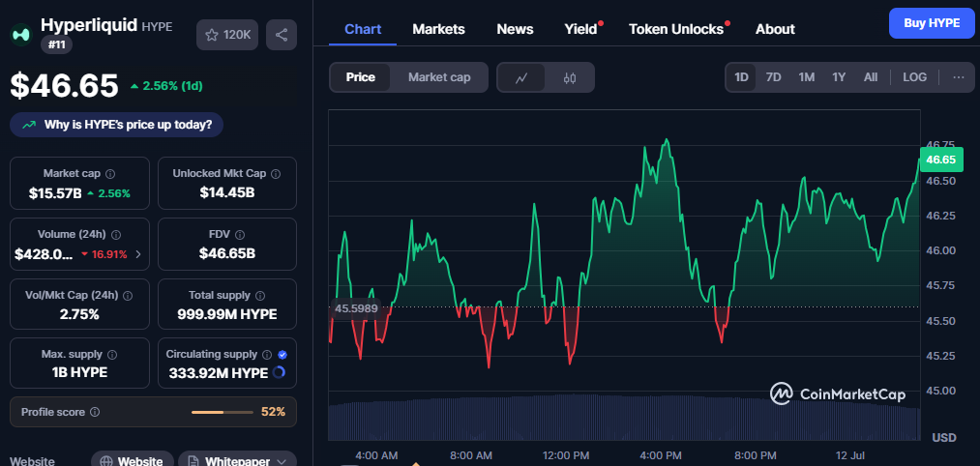Click the 1B HYPE max supply value
Viewport: 980px width, 466px height.
click(x=79, y=373)
